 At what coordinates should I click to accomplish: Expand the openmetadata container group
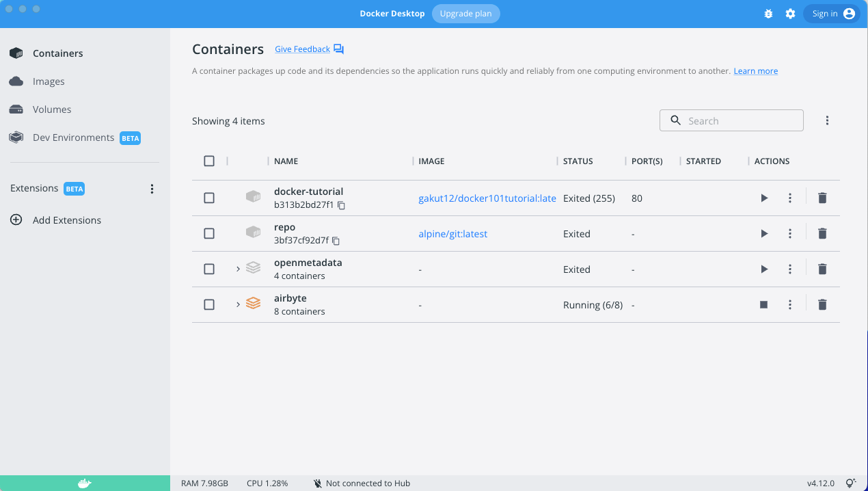(x=238, y=269)
